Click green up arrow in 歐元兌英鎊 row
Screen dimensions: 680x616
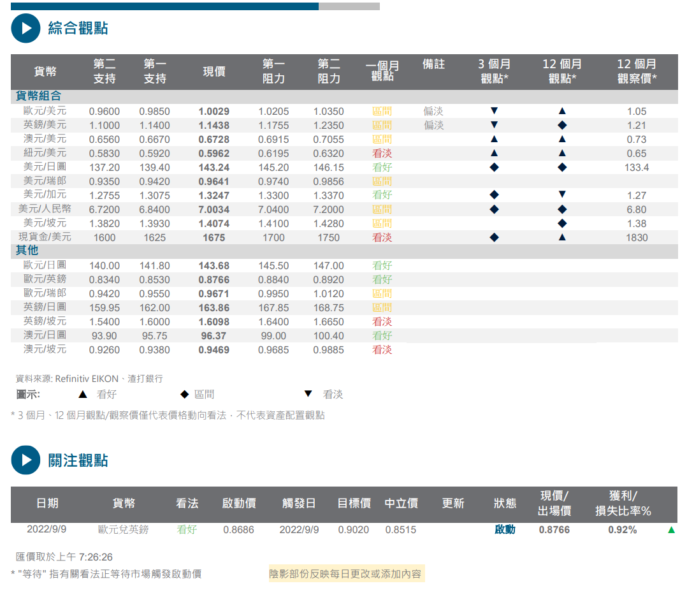pos(671,530)
